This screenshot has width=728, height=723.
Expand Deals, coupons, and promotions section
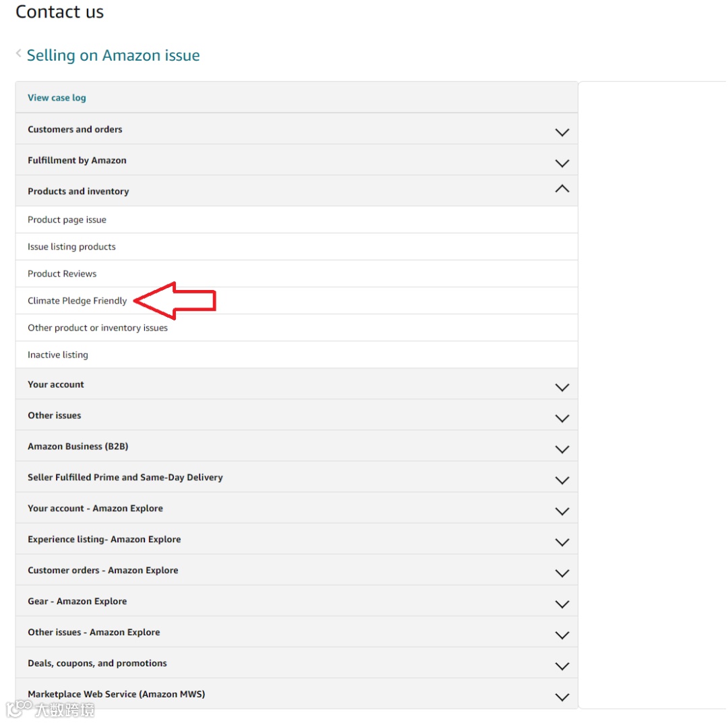[97, 664]
